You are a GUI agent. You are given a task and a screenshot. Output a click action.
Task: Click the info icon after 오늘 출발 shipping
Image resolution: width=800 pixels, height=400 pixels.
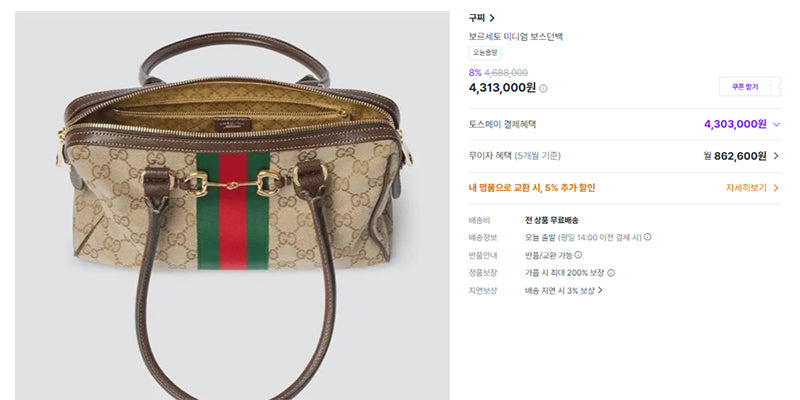coord(647,237)
